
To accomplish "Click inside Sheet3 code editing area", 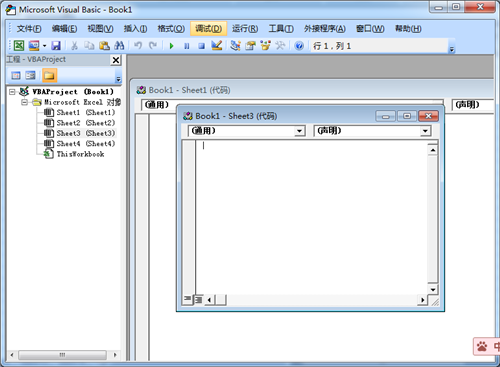I will tap(311, 217).
